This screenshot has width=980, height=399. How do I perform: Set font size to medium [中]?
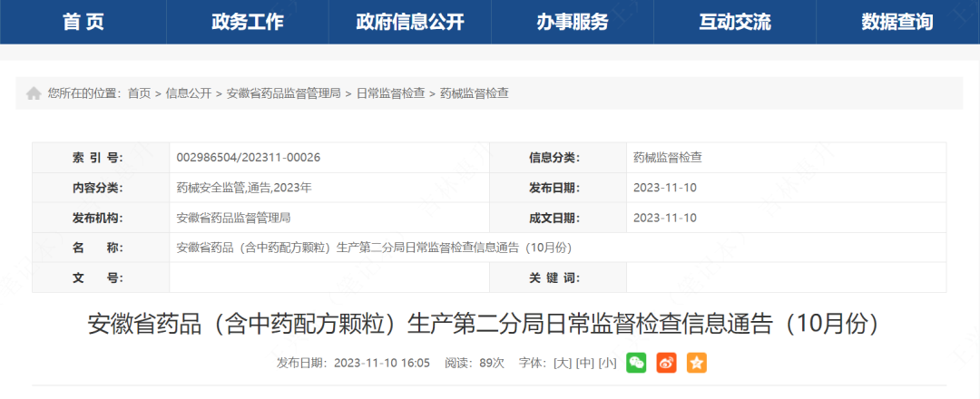(x=585, y=364)
